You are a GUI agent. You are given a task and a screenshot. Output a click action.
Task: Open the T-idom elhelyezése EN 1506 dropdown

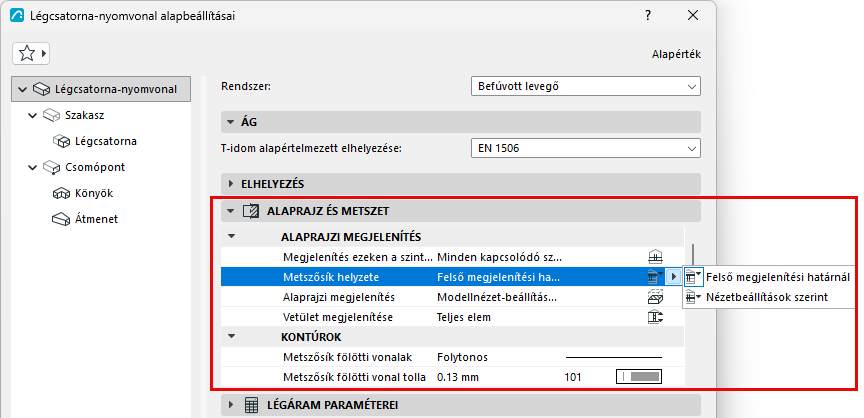pyautogui.click(x=586, y=148)
